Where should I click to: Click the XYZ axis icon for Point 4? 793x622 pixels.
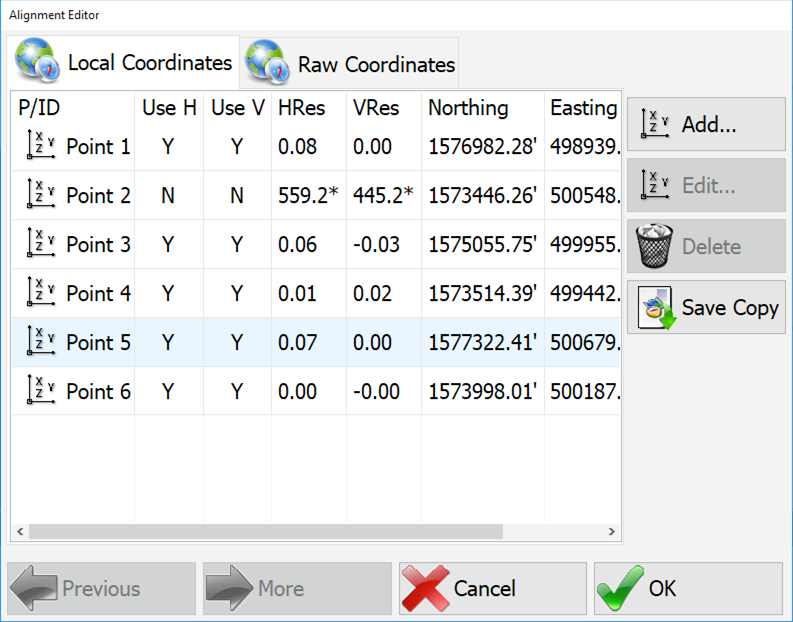(41, 292)
